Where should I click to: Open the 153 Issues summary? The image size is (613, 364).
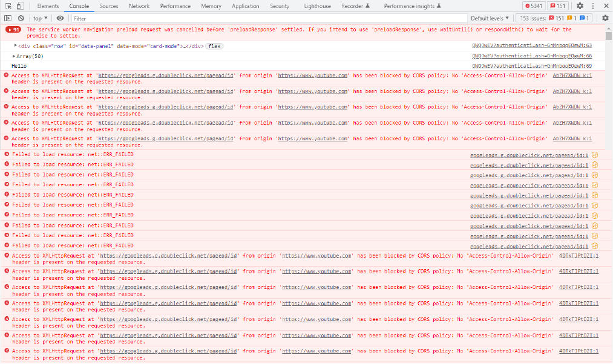pos(554,18)
